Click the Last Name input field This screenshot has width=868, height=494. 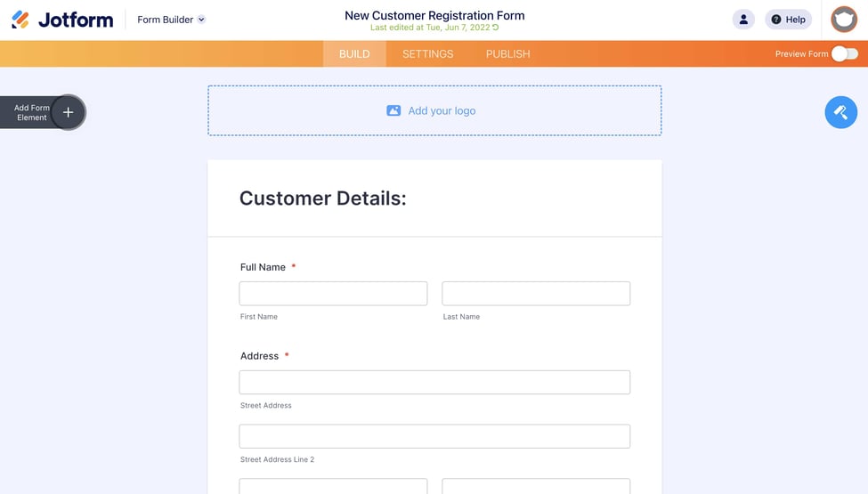click(536, 294)
